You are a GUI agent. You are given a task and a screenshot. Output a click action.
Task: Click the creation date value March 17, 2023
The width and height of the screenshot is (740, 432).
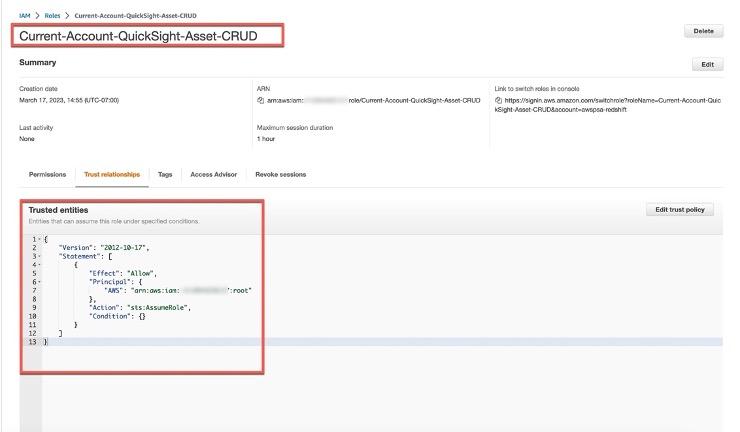click(x=69, y=100)
